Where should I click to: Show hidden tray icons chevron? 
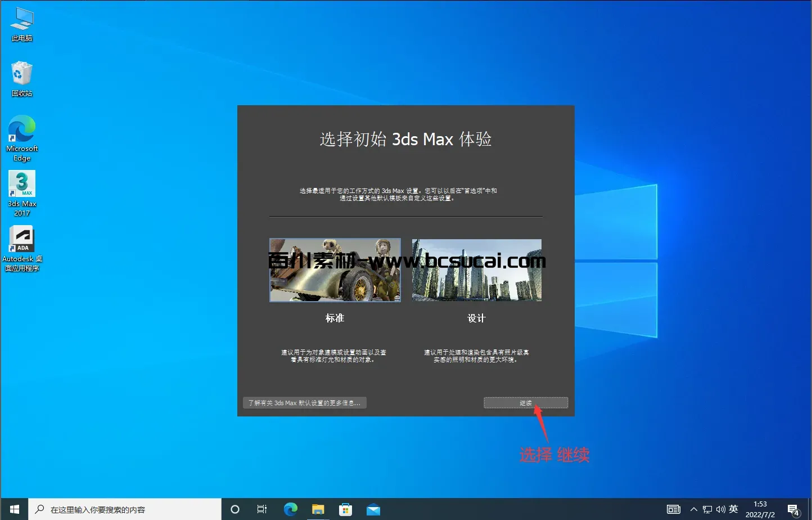tap(693, 509)
